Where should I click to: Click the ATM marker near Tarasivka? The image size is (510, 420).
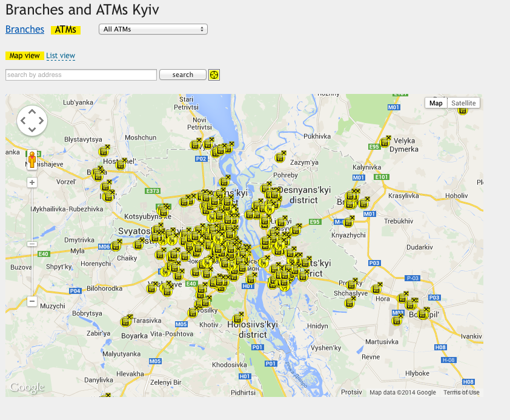point(126,321)
